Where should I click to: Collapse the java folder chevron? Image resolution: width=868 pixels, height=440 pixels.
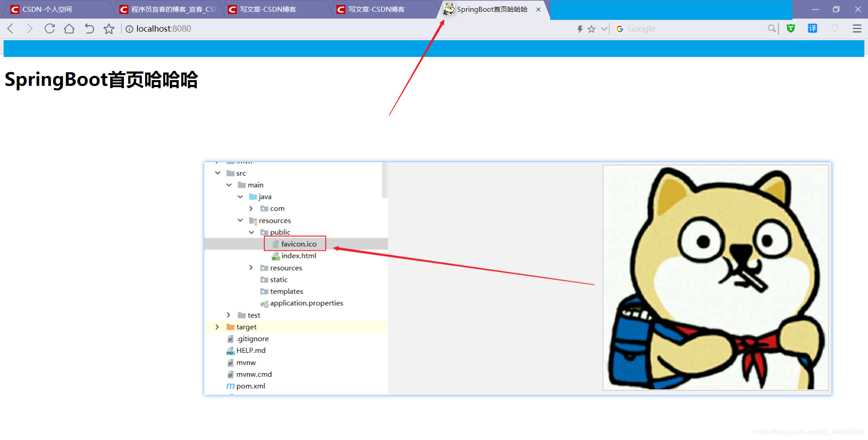(x=241, y=197)
